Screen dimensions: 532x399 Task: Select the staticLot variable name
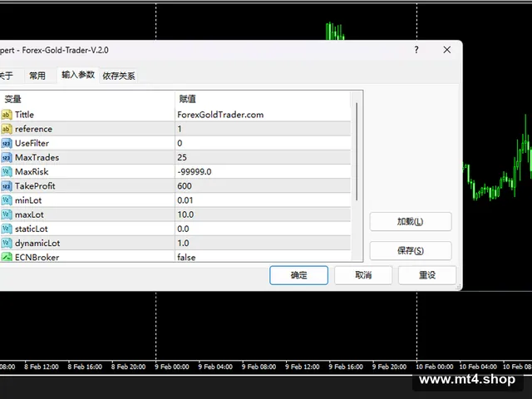(32, 229)
